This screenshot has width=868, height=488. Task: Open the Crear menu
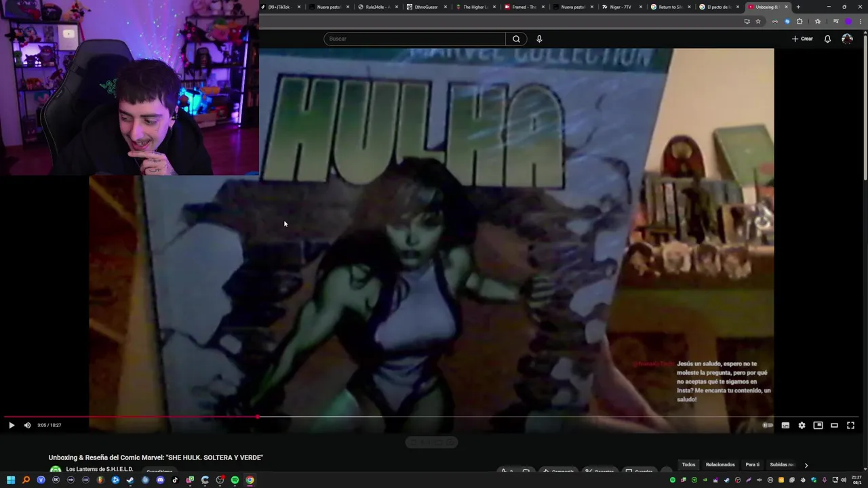(x=802, y=39)
